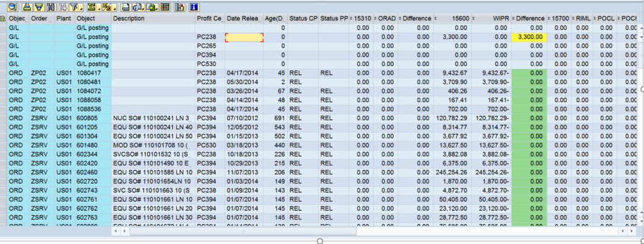This screenshot has width=644, height=244.
Task: Click the POCL column header
Action: tap(604, 18)
